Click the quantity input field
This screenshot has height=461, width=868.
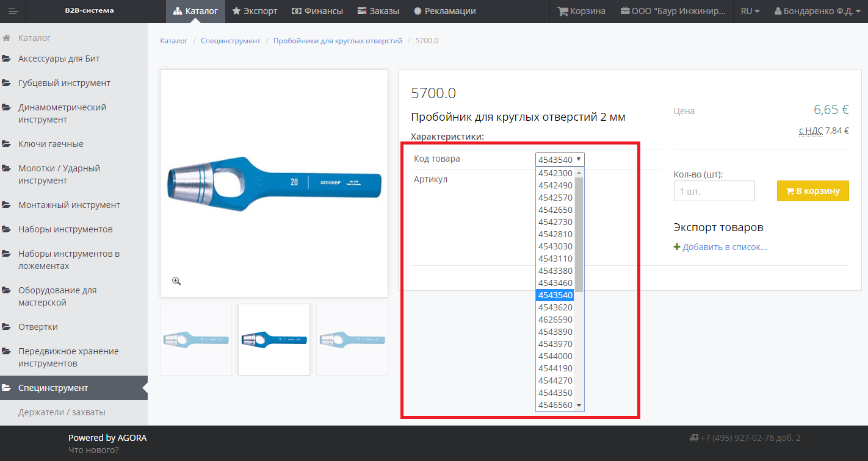pyautogui.click(x=714, y=191)
